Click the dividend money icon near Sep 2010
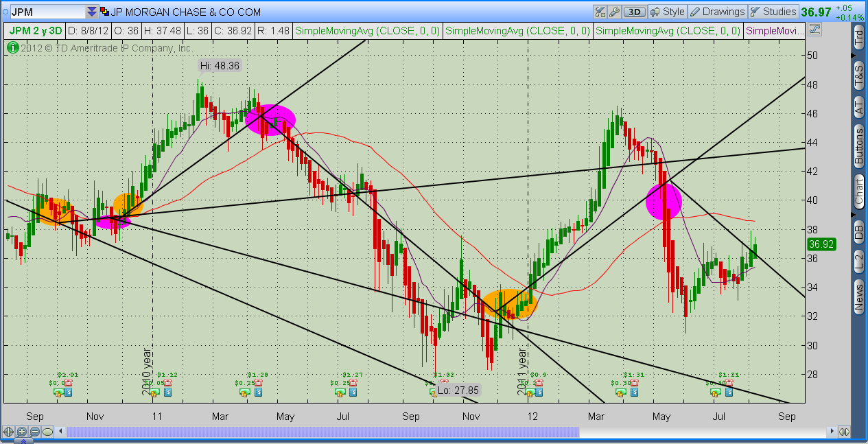This screenshot has height=444, width=868. click(58, 393)
